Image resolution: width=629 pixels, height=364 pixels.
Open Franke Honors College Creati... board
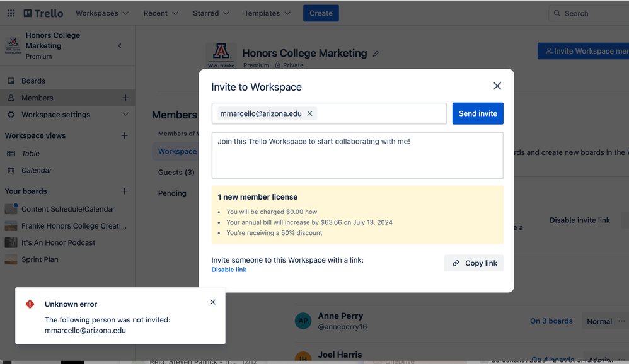point(74,226)
